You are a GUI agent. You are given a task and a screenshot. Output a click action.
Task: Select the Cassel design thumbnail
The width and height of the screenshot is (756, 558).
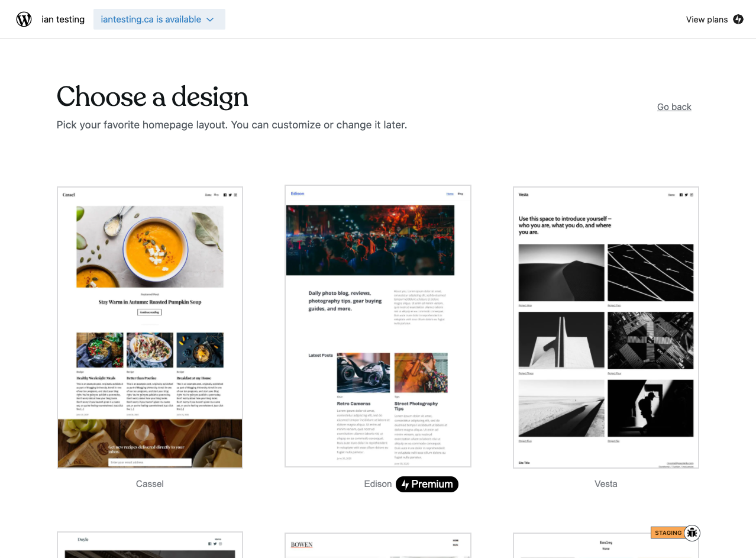(150, 327)
